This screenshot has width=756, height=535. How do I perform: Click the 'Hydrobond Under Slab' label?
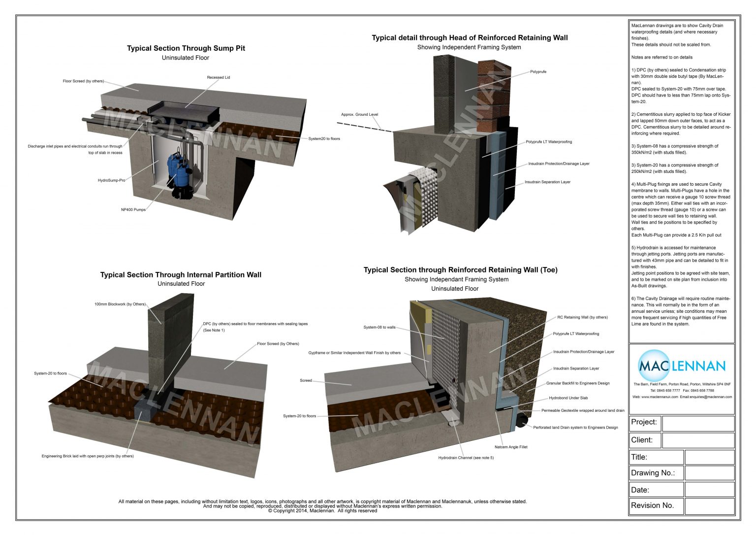568,398
